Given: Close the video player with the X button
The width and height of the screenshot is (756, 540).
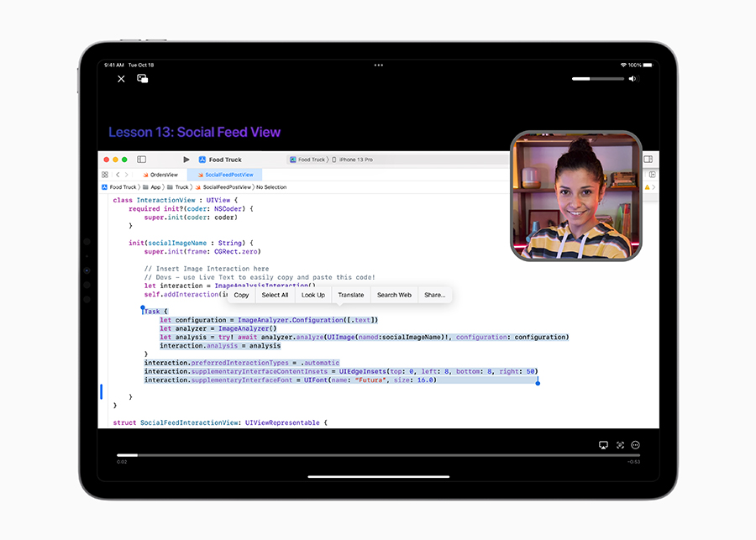Looking at the screenshot, I should click(x=121, y=79).
